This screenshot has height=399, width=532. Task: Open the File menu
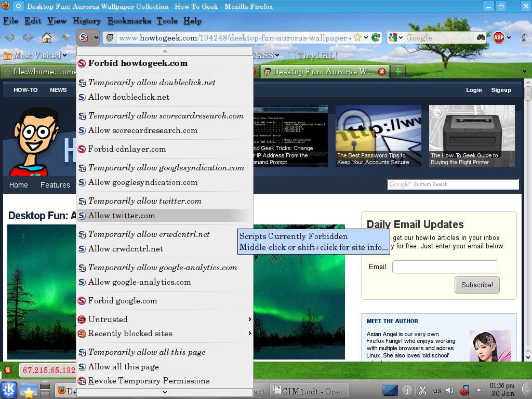tap(10, 21)
